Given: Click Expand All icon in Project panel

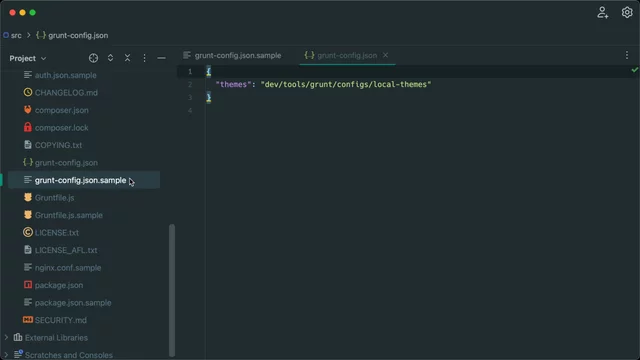Looking at the screenshot, I should pyautogui.click(x=110, y=58).
